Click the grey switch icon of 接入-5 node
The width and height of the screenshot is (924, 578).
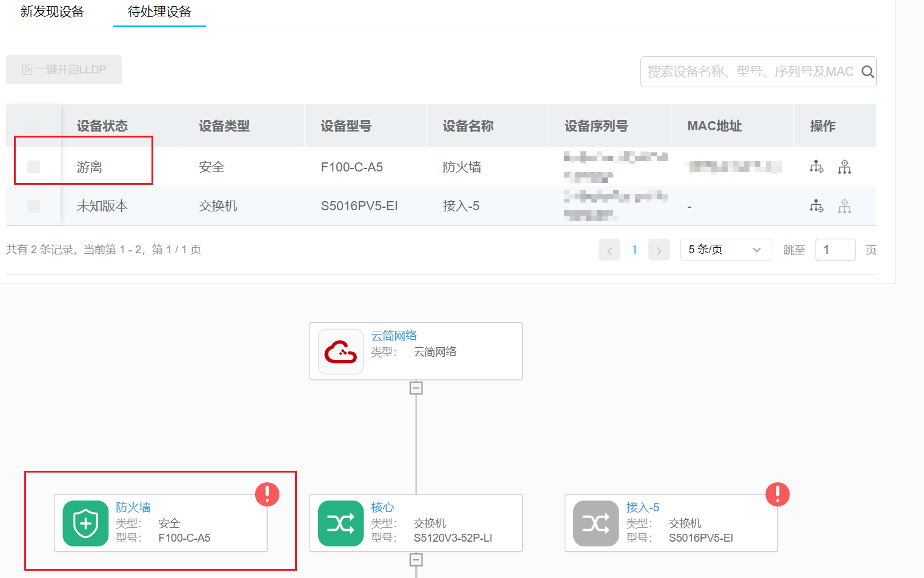coord(596,523)
